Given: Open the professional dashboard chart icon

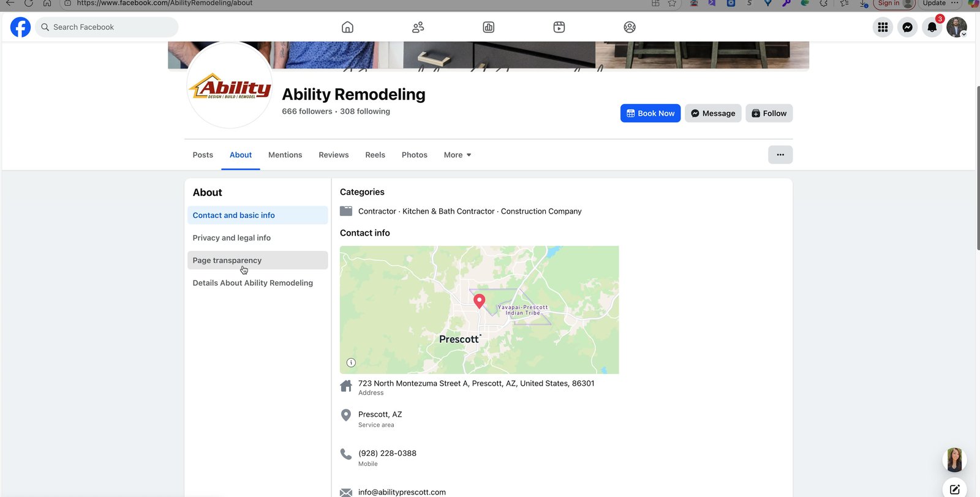Looking at the screenshot, I should point(489,27).
